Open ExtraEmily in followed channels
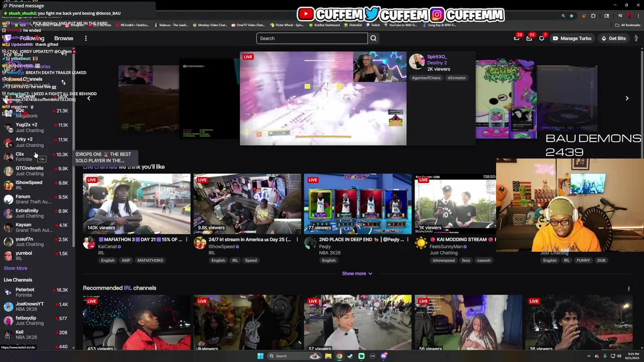644x362 pixels. tap(36, 213)
